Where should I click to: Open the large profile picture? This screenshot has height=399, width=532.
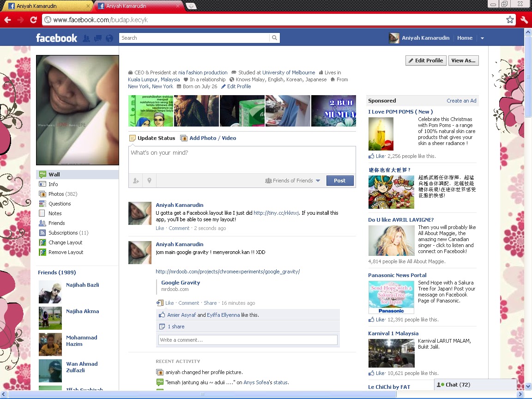point(78,110)
